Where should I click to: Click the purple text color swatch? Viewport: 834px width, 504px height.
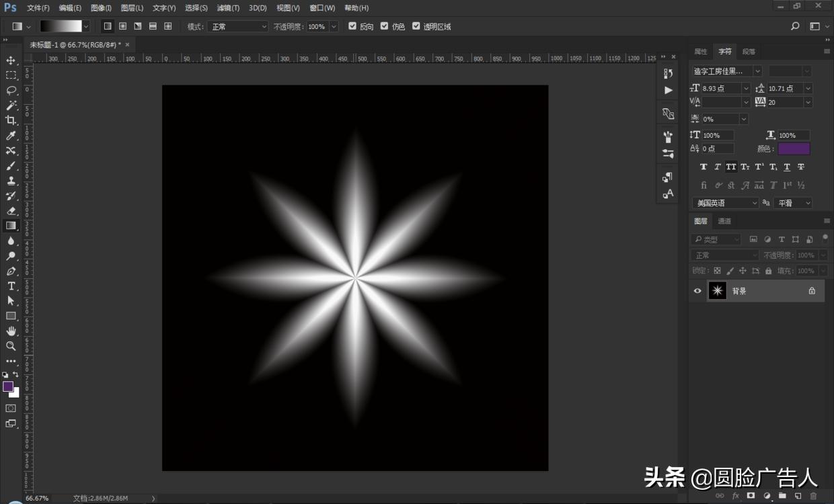click(794, 149)
